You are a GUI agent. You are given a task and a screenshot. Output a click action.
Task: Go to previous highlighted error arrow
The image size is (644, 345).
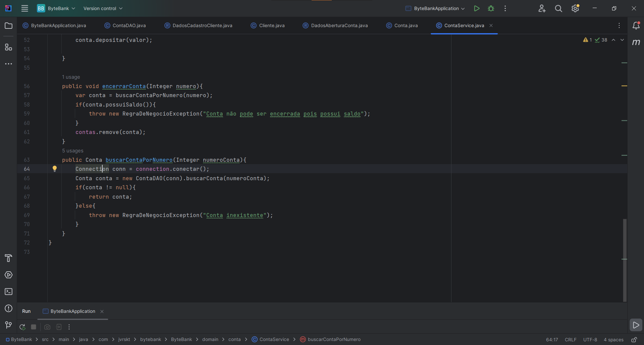click(613, 40)
